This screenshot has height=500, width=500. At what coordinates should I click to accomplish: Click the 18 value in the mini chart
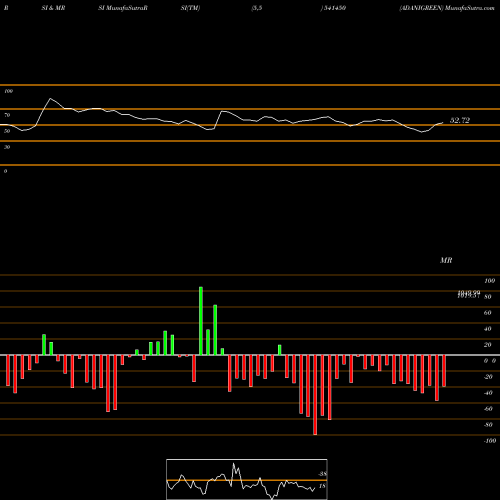(x=322, y=486)
